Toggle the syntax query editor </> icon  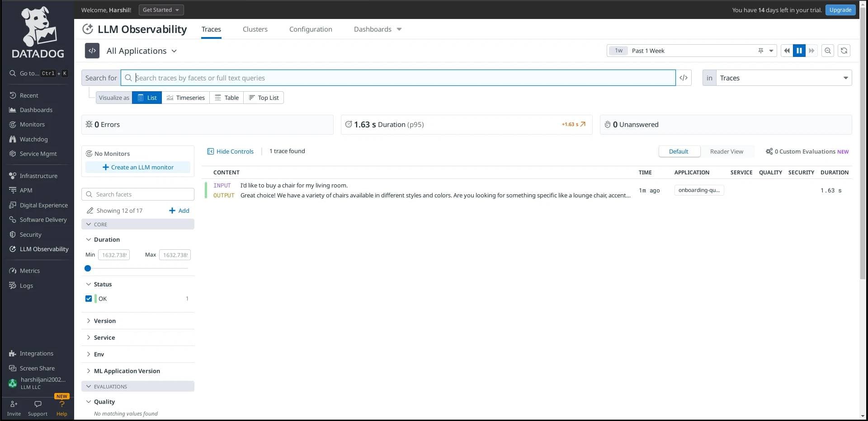point(684,78)
